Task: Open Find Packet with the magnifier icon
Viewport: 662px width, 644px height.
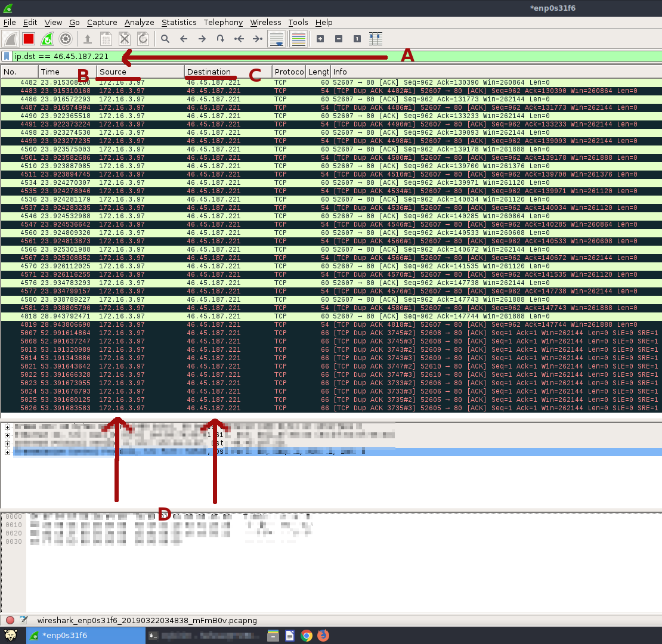Action: [165, 39]
